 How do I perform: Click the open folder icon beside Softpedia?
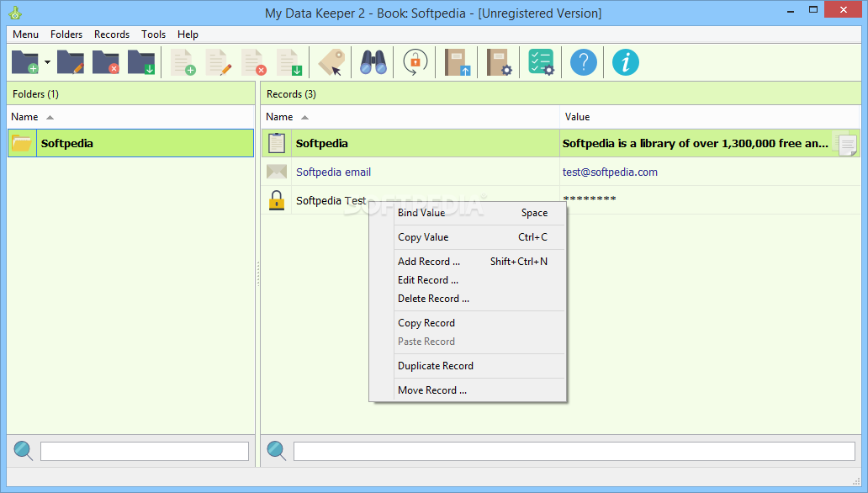pos(22,143)
